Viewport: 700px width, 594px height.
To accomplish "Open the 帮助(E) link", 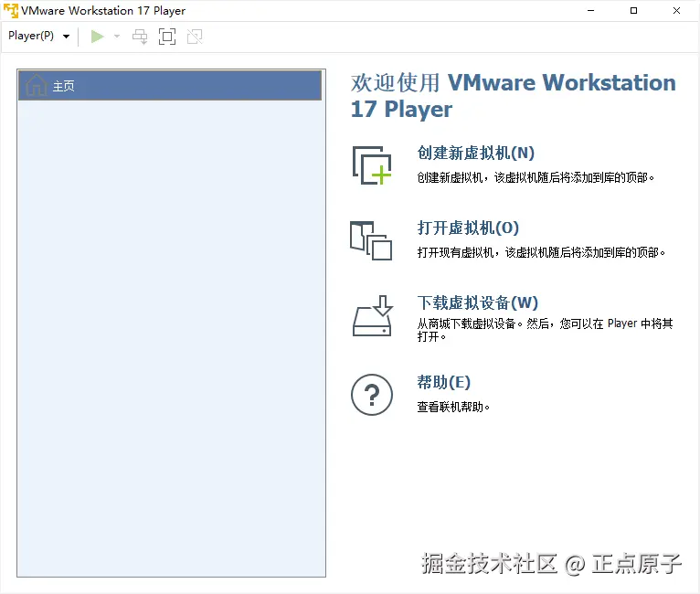I will pos(444,383).
